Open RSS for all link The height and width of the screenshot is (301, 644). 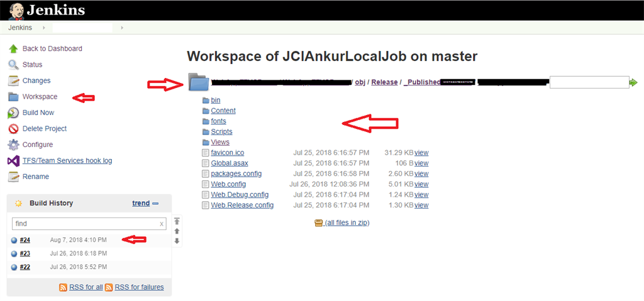pyautogui.click(x=86, y=287)
